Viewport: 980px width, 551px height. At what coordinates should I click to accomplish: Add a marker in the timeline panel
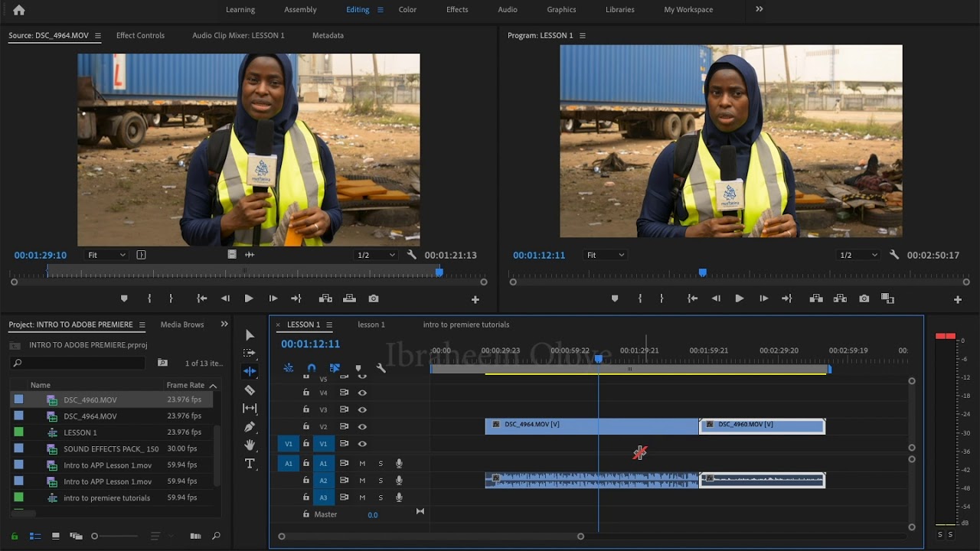(358, 368)
